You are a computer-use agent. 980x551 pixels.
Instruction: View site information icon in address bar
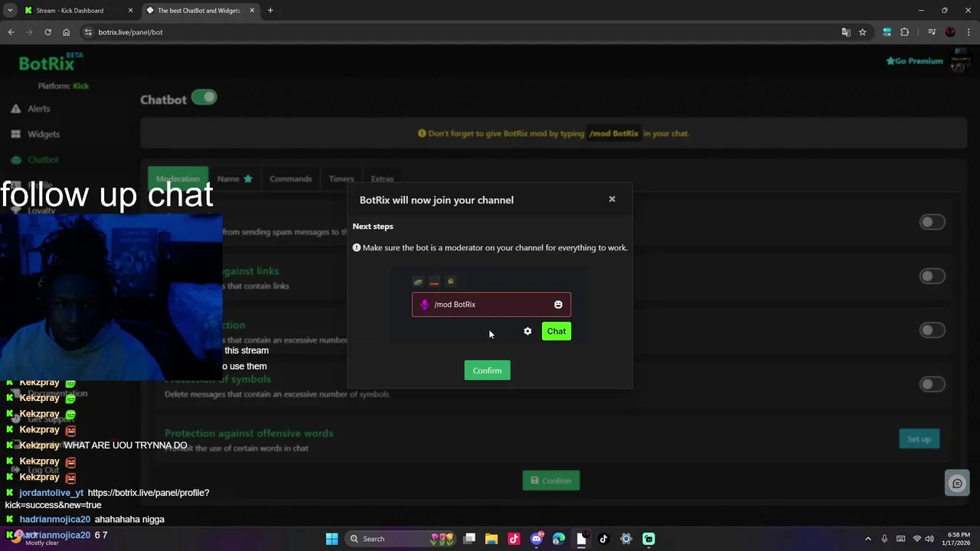[x=88, y=32]
